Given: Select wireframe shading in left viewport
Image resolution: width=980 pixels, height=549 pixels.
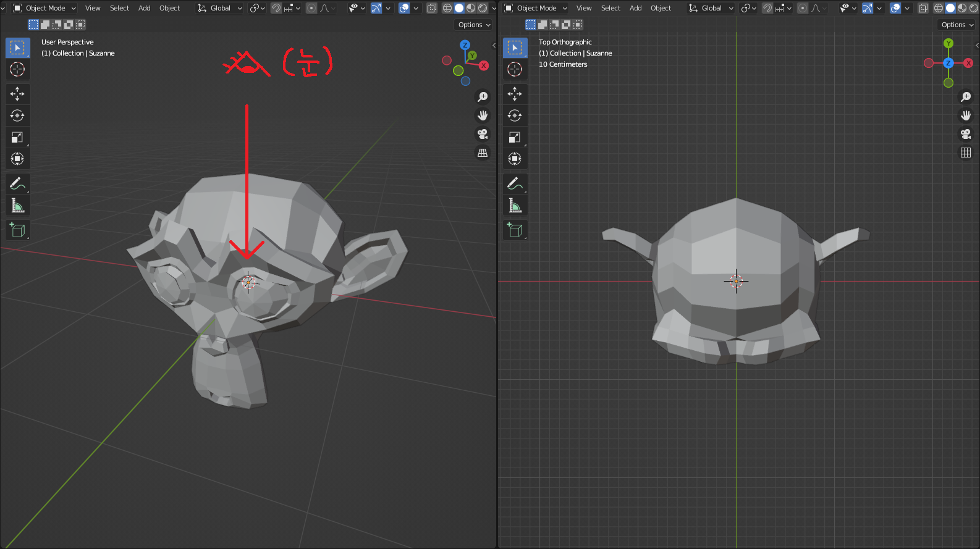Looking at the screenshot, I should point(447,8).
